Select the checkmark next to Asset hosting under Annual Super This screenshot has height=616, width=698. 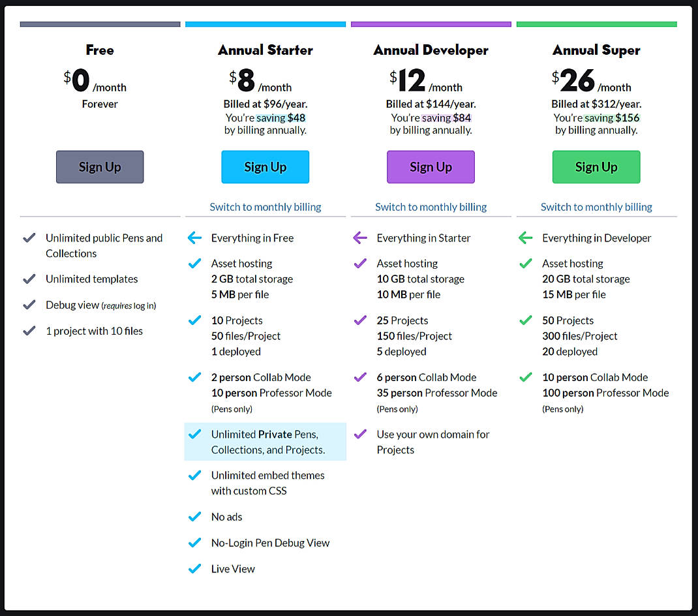[x=526, y=263]
